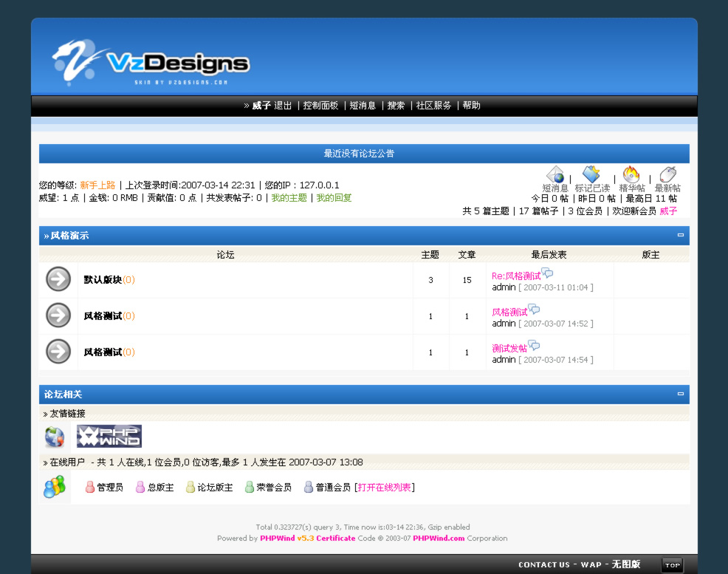Open the 精华帖 flame icon
Image resolution: width=728 pixels, height=574 pixels.
pyautogui.click(x=631, y=174)
